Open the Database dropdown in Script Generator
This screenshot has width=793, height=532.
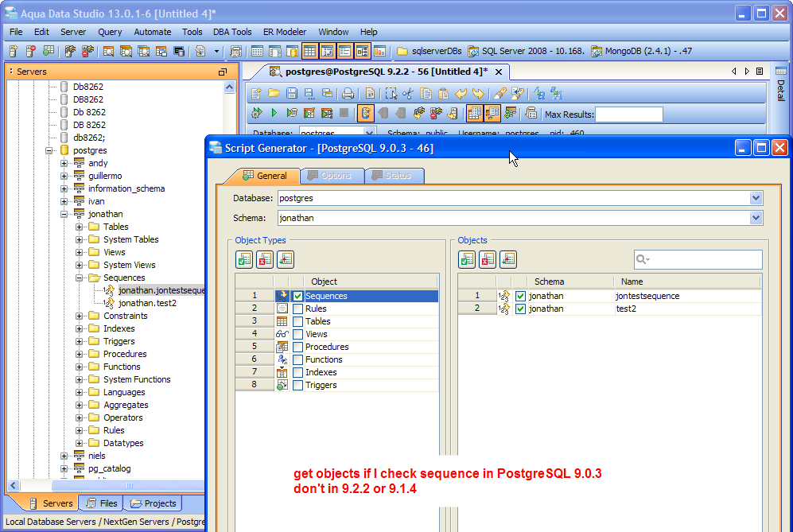click(756, 198)
